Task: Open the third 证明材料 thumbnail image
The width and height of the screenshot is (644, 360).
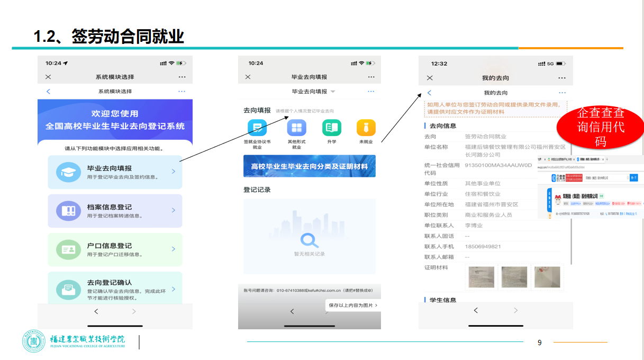Action: pos(547,277)
